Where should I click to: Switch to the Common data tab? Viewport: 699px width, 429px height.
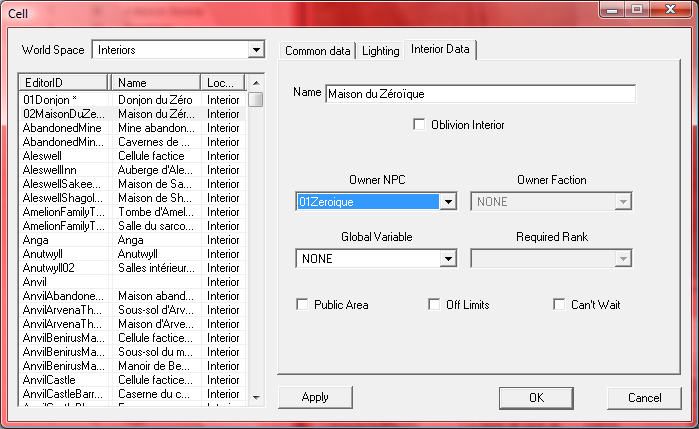click(x=317, y=50)
